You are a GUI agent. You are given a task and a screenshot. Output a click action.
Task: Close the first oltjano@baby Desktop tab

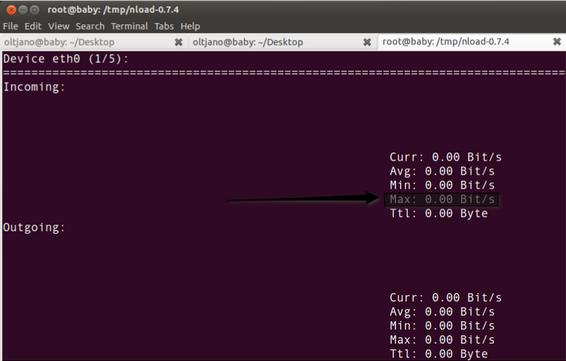click(178, 42)
